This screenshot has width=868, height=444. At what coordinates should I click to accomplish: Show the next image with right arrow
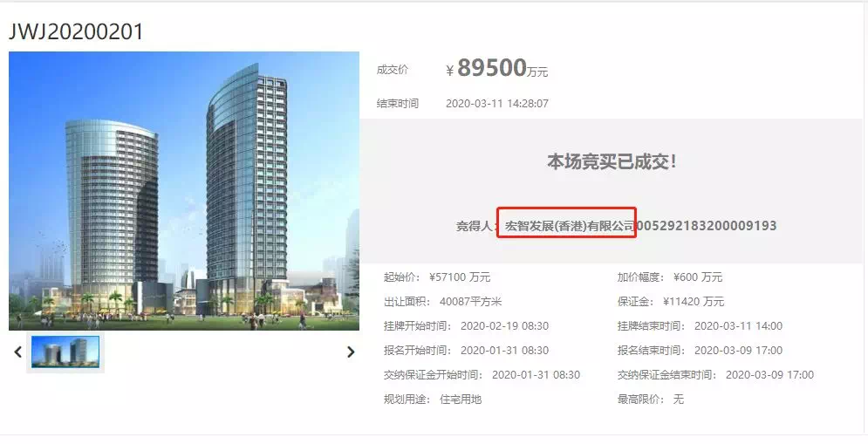351,352
